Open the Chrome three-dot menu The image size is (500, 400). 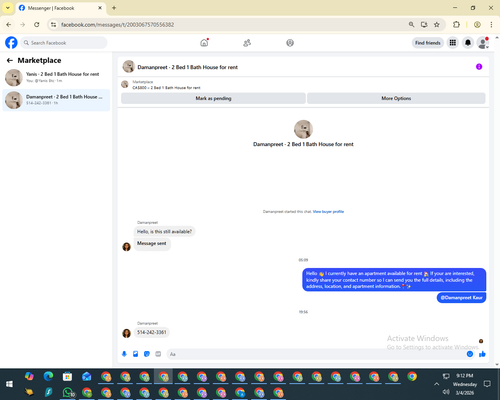(491, 25)
